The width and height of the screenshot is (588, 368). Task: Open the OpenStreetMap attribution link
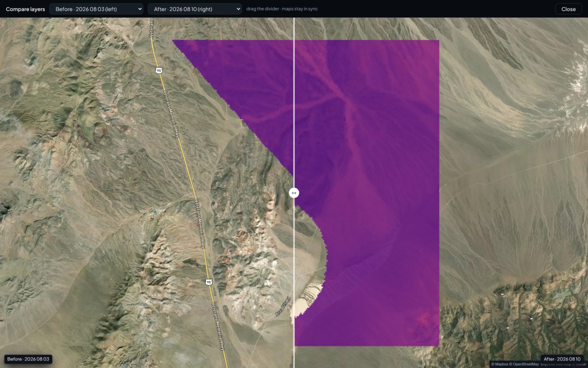(x=524, y=364)
